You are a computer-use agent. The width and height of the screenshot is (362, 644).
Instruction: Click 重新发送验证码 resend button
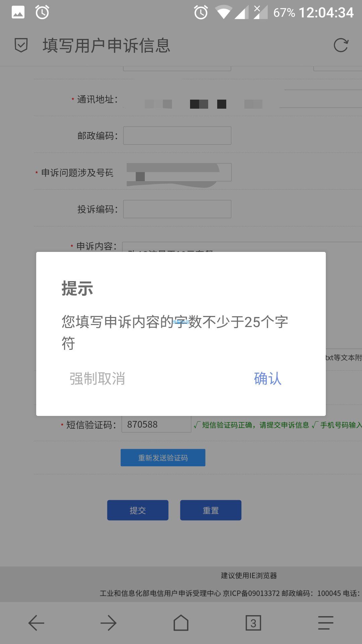point(163,458)
